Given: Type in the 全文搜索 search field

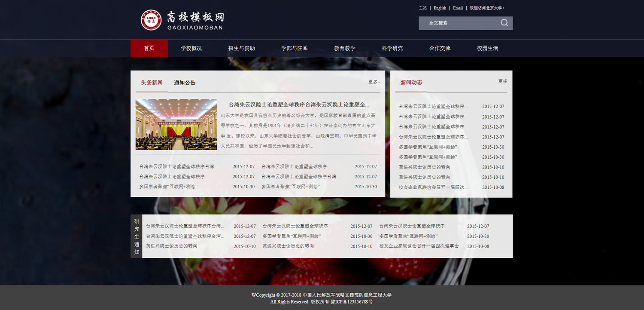Looking at the screenshot, I should (457, 23).
